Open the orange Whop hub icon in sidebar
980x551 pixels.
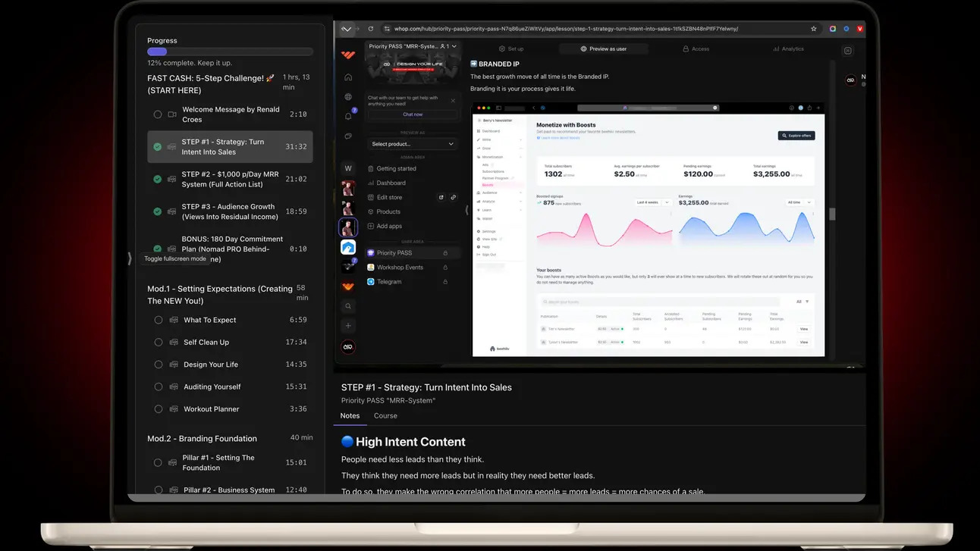(x=348, y=286)
